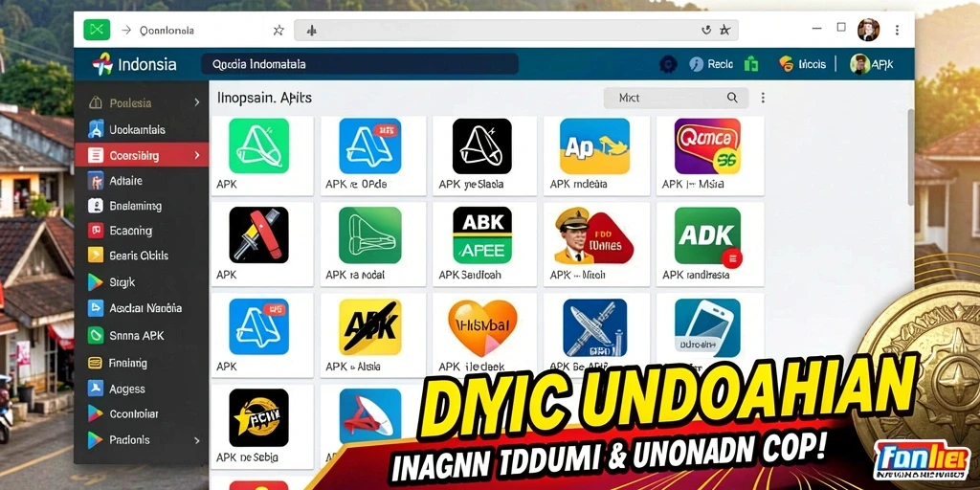The height and width of the screenshot is (490, 980).
Task: Select Finaiaing in the sidebar
Action: click(142, 363)
